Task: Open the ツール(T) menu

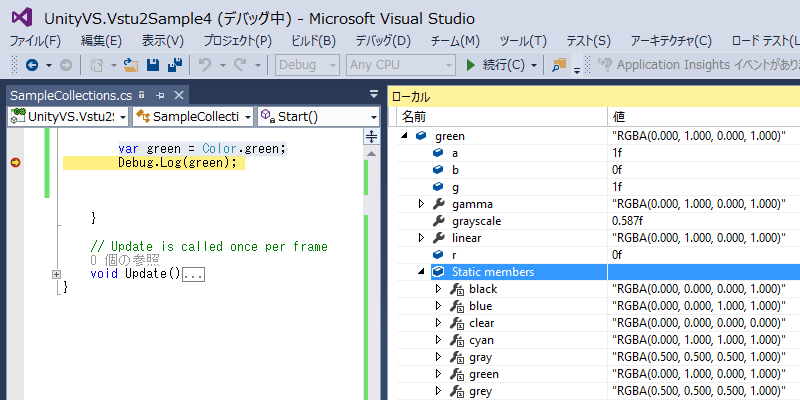Action: point(523,41)
